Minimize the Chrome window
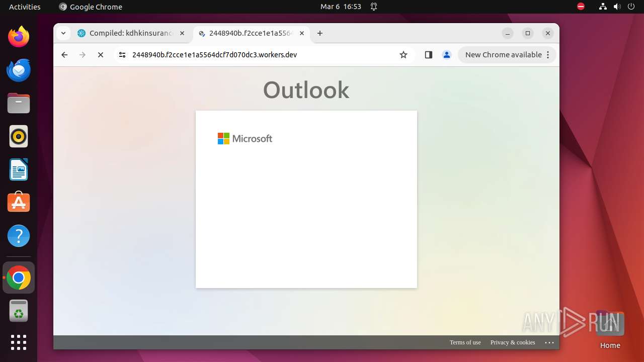Viewport: 644px width, 362px height. [508, 33]
